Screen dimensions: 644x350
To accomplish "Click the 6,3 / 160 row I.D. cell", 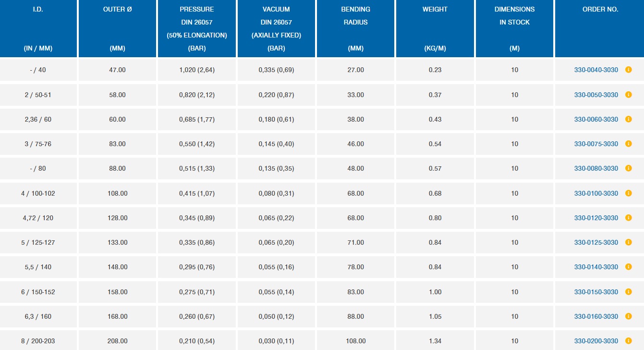I will coord(38,316).
